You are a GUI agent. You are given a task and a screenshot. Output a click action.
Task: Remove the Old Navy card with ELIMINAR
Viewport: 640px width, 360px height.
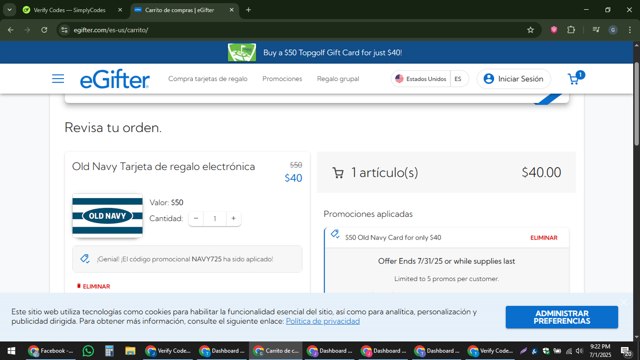[94, 286]
